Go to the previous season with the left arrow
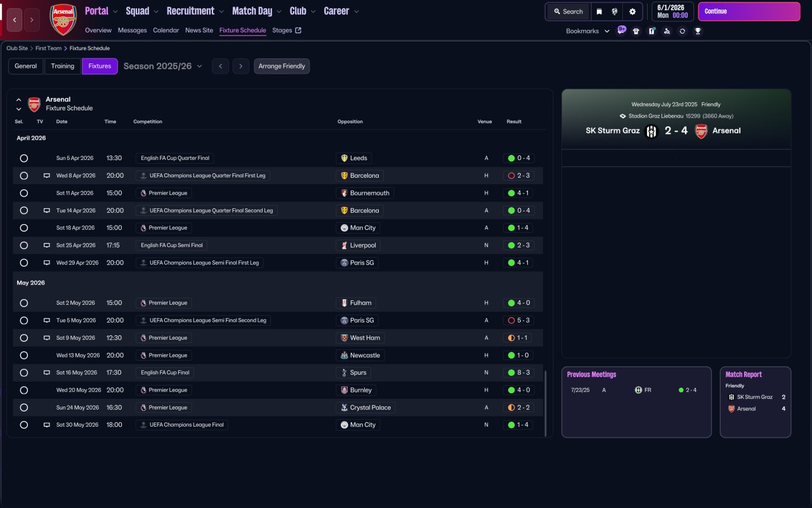The width and height of the screenshot is (812, 508). click(220, 66)
